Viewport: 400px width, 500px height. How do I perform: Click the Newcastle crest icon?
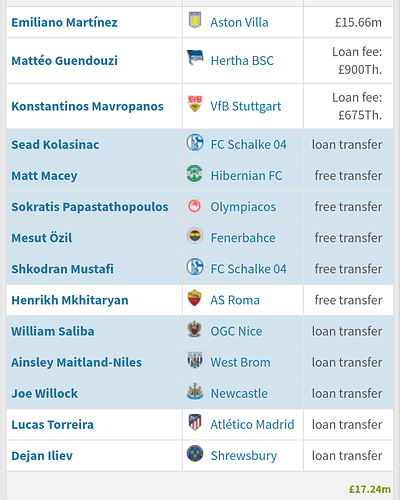(195, 391)
